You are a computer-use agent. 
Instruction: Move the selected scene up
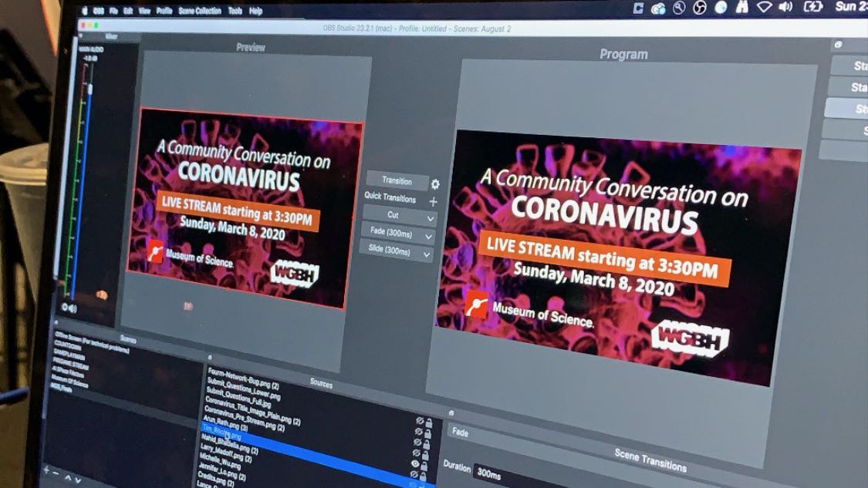[x=68, y=477]
